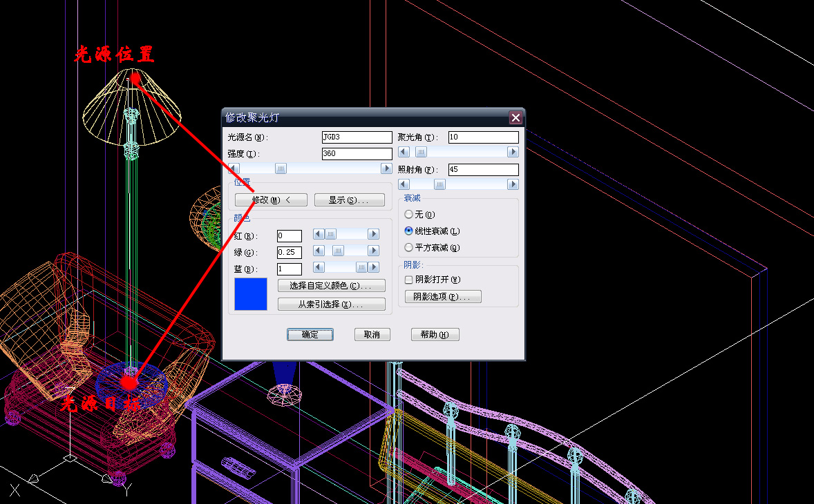Image resolution: width=814 pixels, height=504 pixels.
Task: Open 阴影选项(P)... settings
Action: pyautogui.click(x=443, y=297)
